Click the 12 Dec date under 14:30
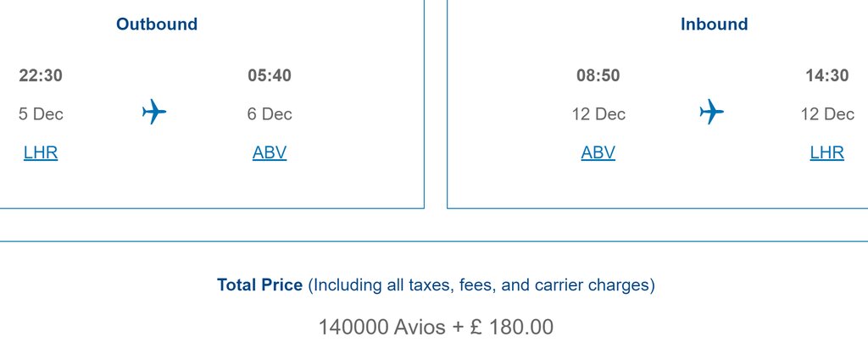Screen dimensions: 868x348 pos(827,114)
